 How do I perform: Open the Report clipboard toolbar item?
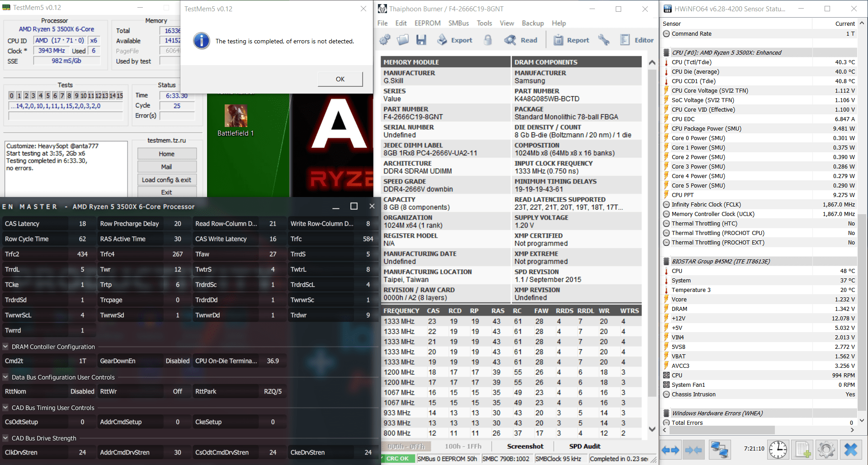(571, 40)
